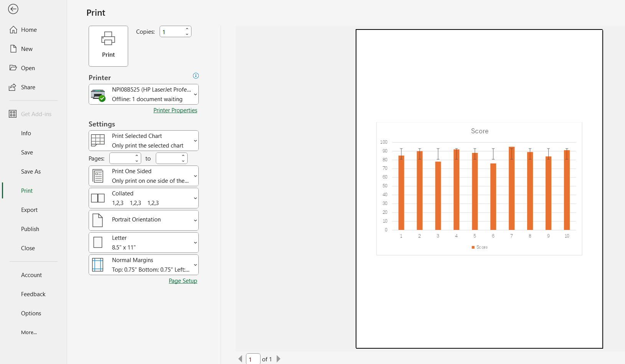Screen dimensions: 625x364
Task: Decrease the number of copies
Action: (x=187, y=34)
